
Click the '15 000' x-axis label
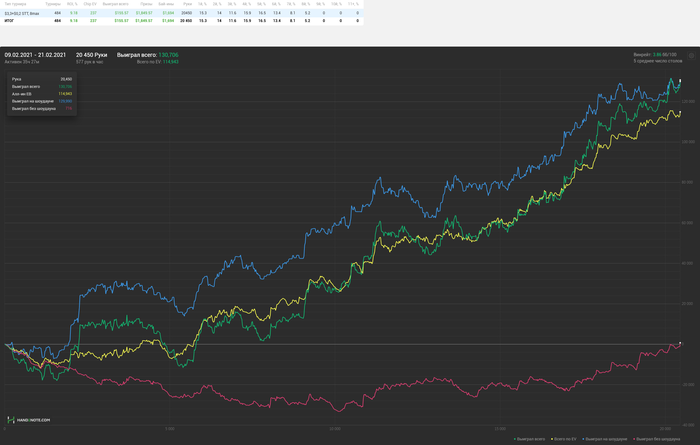click(500, 428)
